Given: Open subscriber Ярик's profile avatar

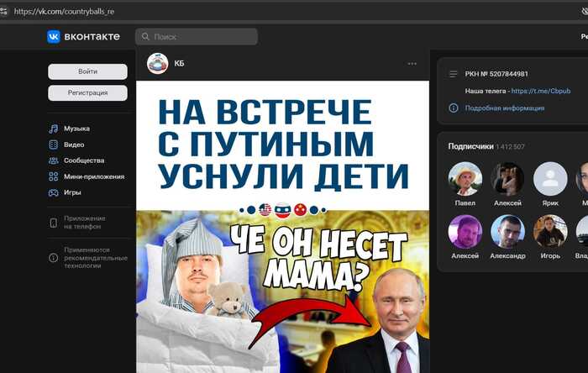Looking at the screenshot, I should pos(550,179).
